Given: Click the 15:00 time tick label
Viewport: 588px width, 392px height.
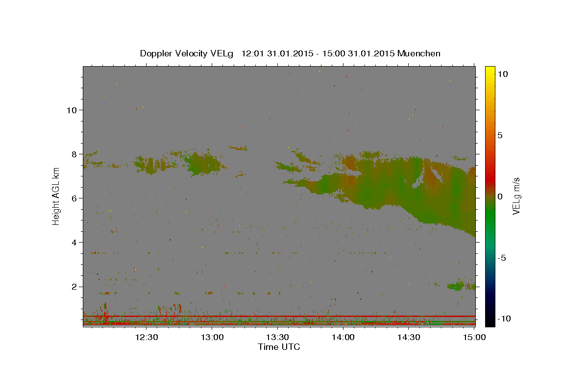Looking at the screenshot, I should pyautogui.click(x=474, y=337).
